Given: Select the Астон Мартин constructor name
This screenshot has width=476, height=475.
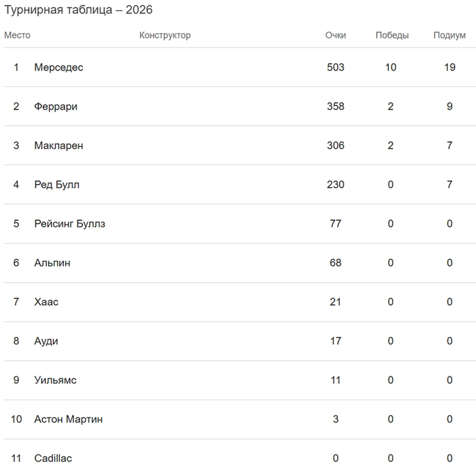Looking at the screenshot, I should (x=69, y=419).
